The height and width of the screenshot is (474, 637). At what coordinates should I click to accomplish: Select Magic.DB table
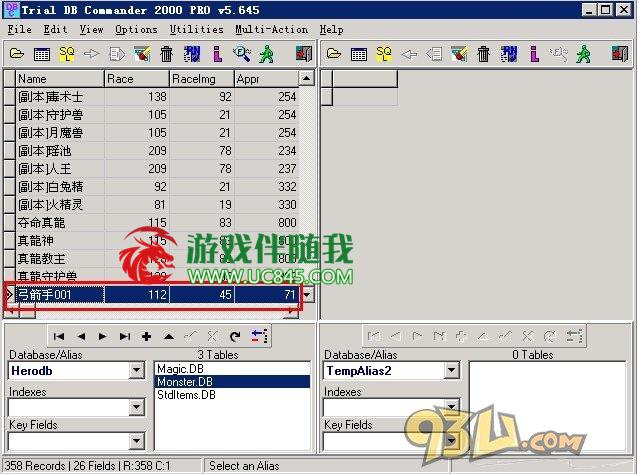(x=232, y=369)
